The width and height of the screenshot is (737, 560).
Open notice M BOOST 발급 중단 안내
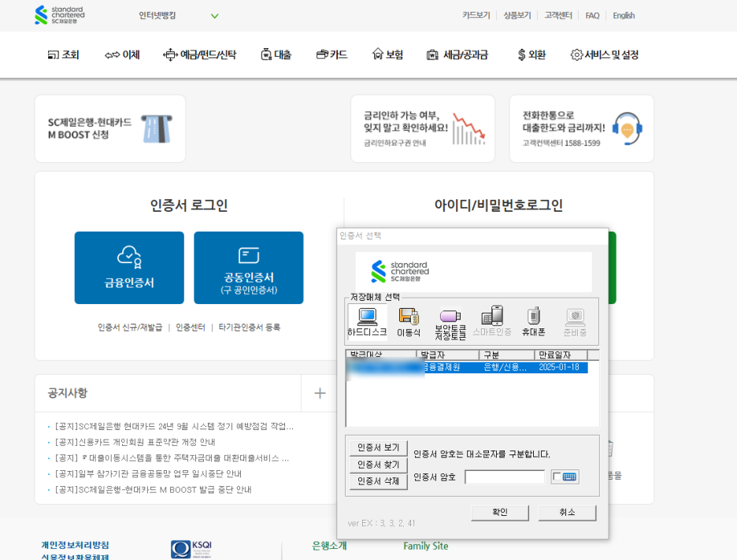pyautogui.click(x=153, y=489)
